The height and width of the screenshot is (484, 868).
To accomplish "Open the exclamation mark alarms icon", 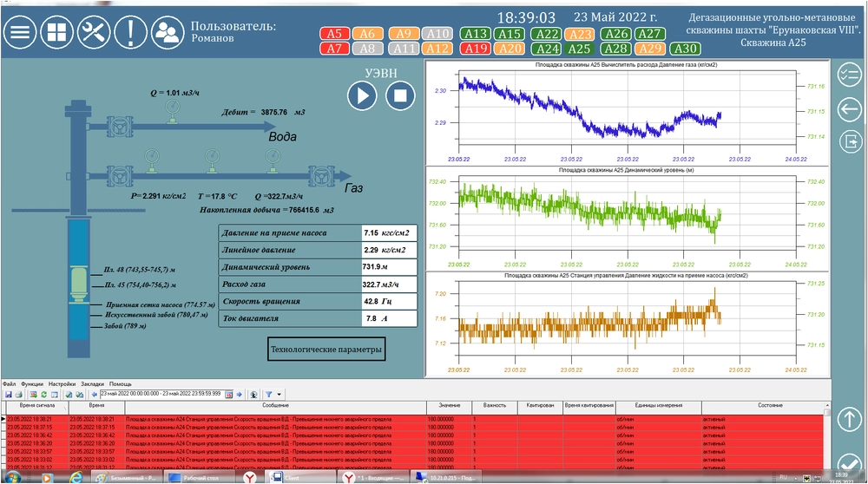I will tap(129, 33).
